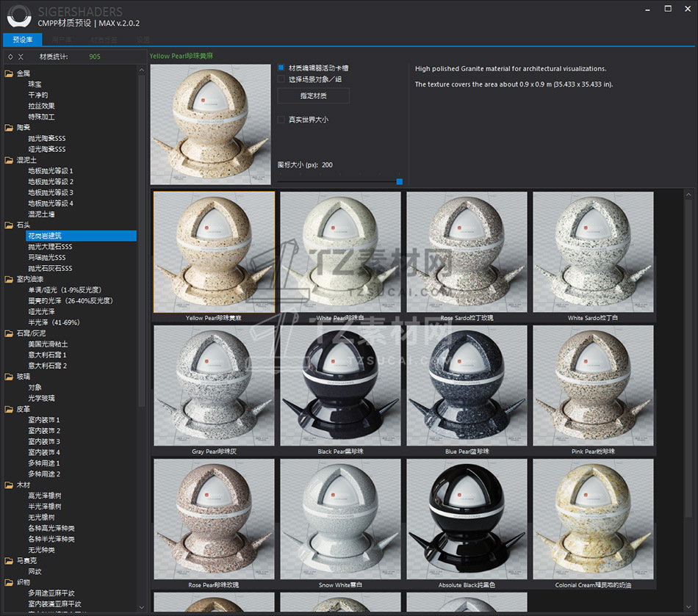Select the Rose Pearl material thumbnail
Image resolution: width=698 pixels, height=616 pixels.
[214, 519]
